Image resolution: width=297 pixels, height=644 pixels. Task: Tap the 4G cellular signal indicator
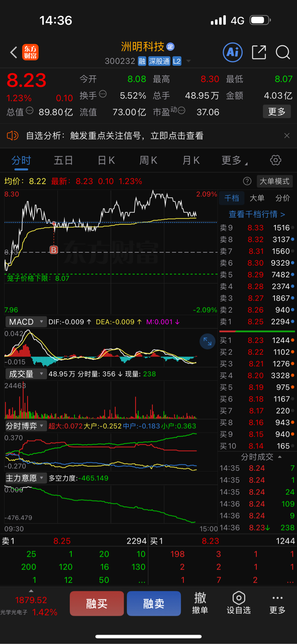click(x=227, y=20)
